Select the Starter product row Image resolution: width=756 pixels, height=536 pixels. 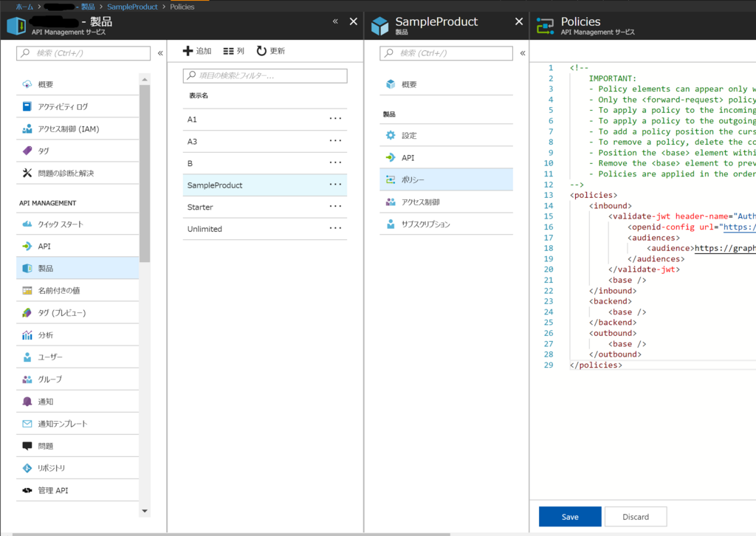[265, 207]
